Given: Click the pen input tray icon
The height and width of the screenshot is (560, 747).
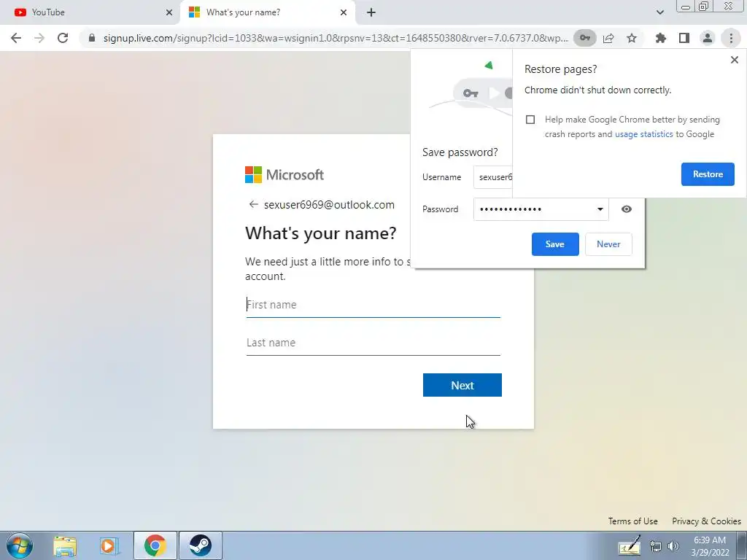Looking at the screenshot, I should pos(630,545).
